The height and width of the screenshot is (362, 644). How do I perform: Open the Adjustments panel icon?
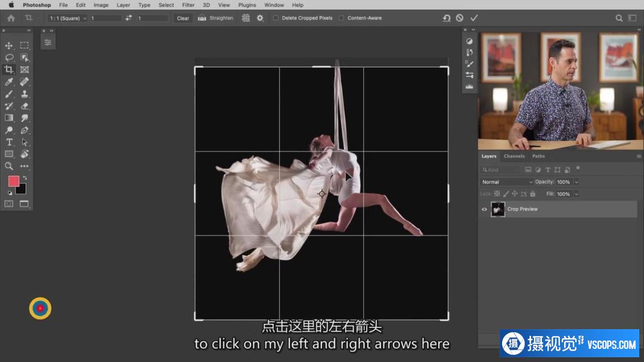pyautogui.click(x=469, y=41)
